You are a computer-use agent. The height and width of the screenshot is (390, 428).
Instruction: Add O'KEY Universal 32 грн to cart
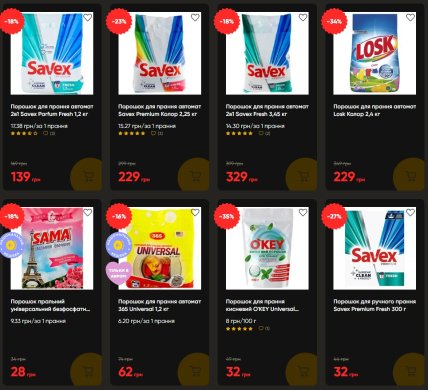(x=303, y=370)
